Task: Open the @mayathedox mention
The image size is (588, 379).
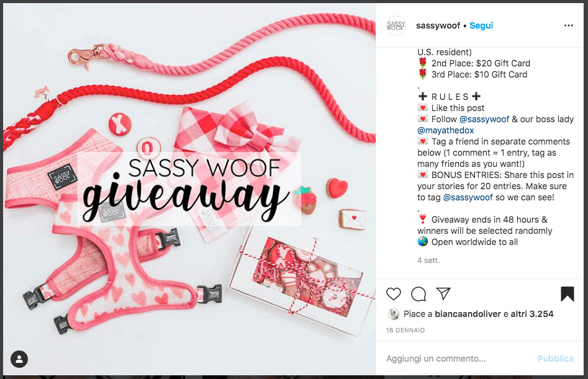Action: (445, 130)
